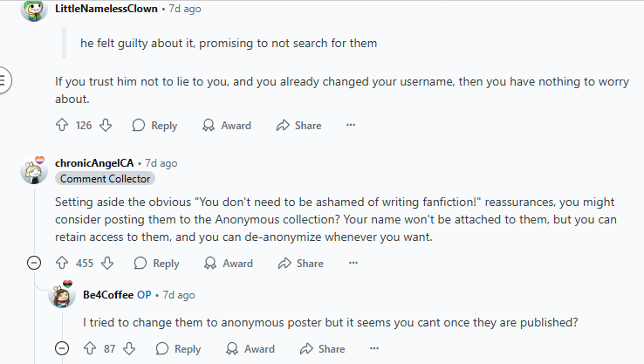The image size is (644, 364).
Task: Open more options on chronicAngelCA's comment
Action: point(353,263)
